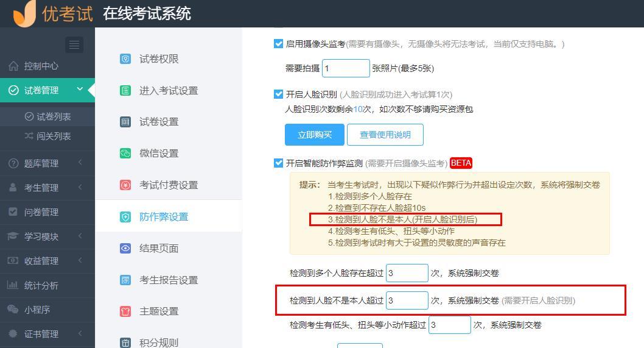Click the 需要拍摄 photo count input

pos(346,68)
